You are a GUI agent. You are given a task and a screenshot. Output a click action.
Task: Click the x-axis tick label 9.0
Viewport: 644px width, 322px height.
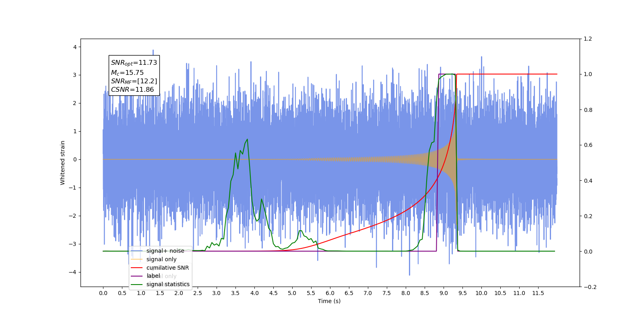point(444,293)
